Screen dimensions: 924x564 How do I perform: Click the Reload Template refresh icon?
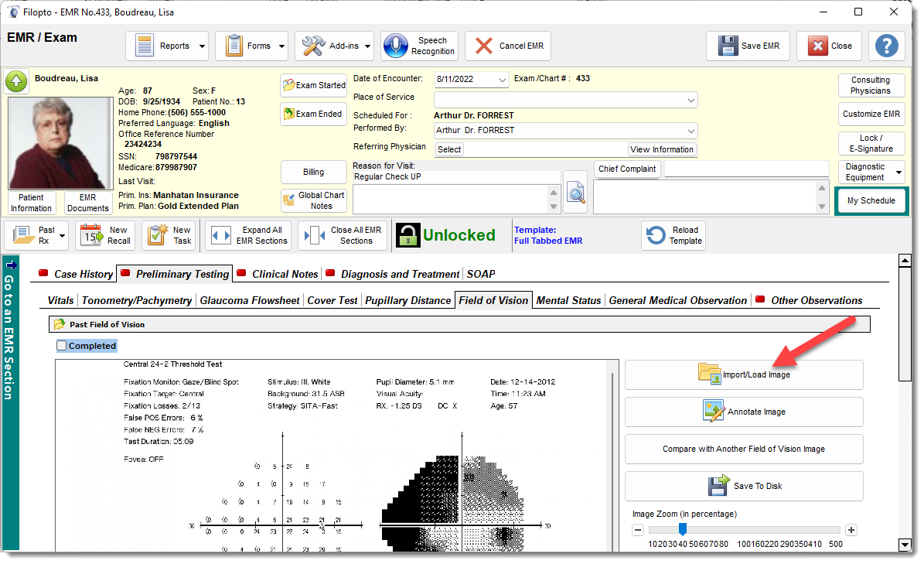tap(656, 235)
